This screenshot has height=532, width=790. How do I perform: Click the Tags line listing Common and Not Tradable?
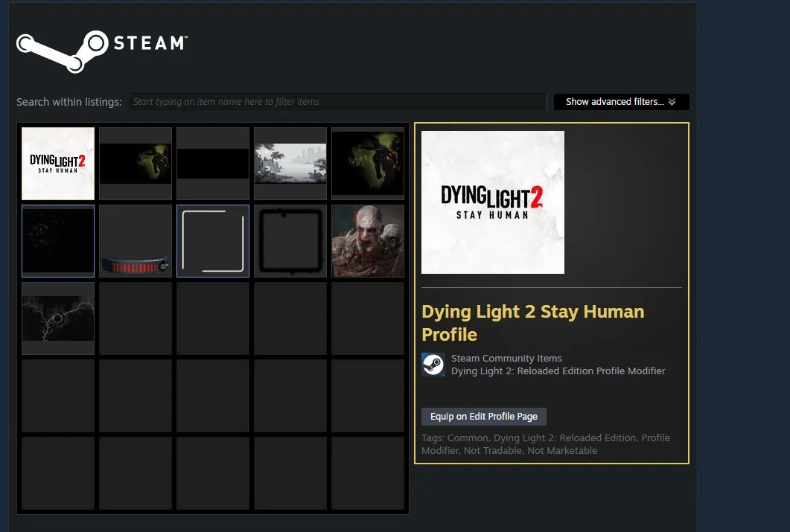point(546,444)
